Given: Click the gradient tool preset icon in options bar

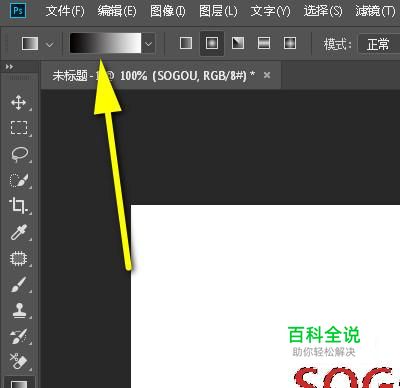Looking at the screenshot, I should point(30,43).
